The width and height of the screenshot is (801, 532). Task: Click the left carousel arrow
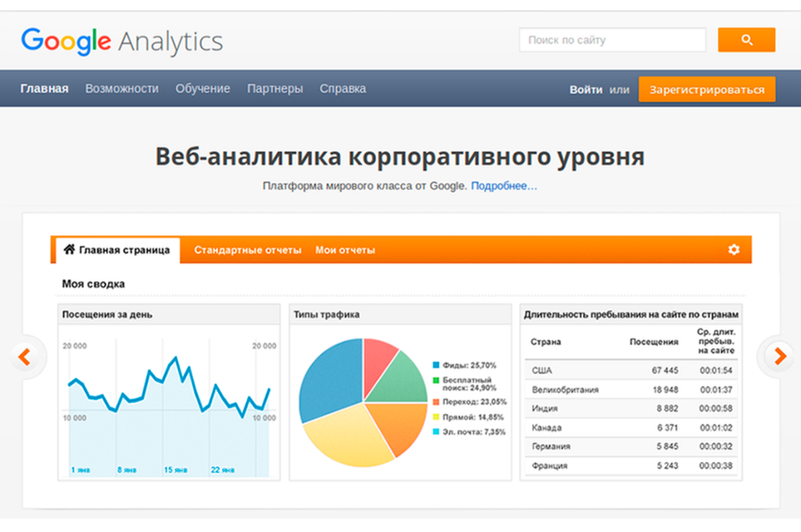point(24,356)
